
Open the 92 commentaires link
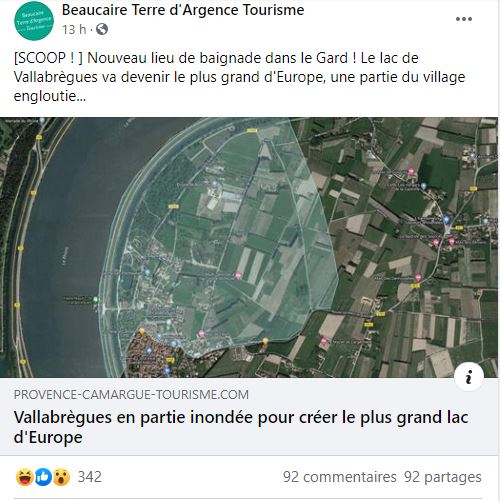point(340,477)
